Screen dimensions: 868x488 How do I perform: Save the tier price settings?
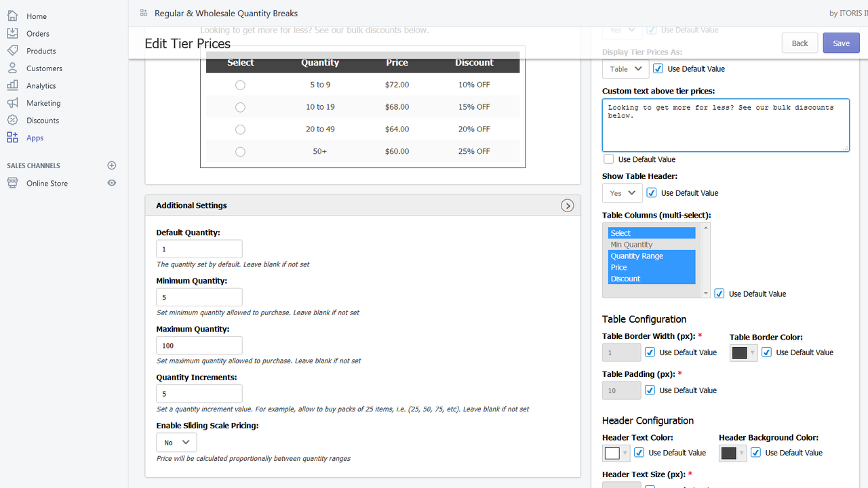[841, 42]
